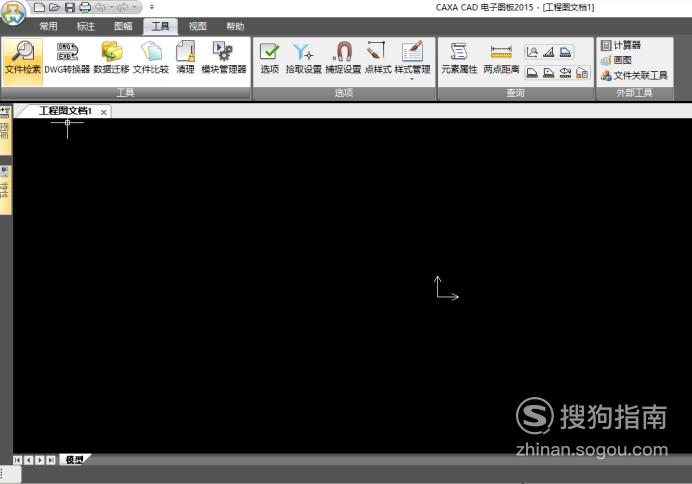Open the 帮助 ribbon tab
The height and width of the screenshot is (484, 692).
click(x=235, y=26)
